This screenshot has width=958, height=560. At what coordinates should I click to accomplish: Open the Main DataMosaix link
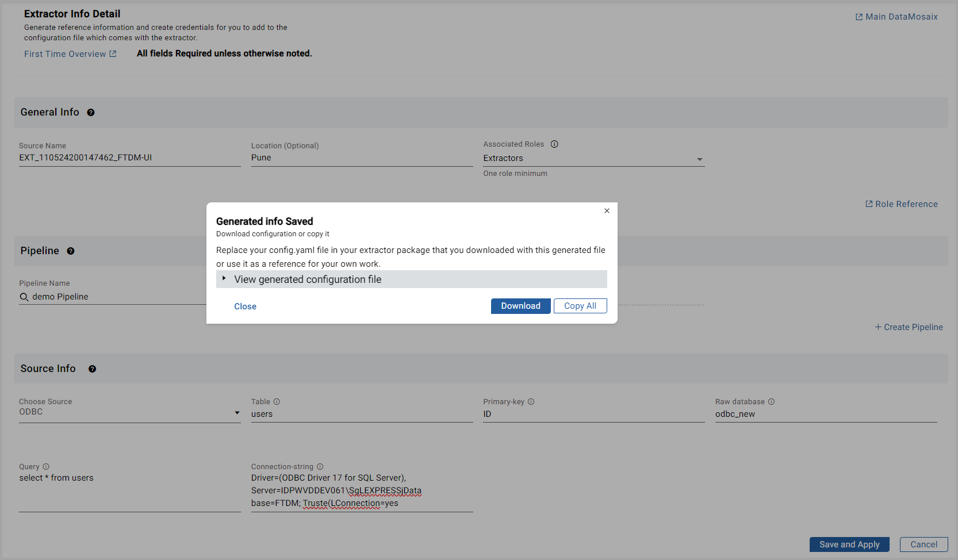click(896, 17)
